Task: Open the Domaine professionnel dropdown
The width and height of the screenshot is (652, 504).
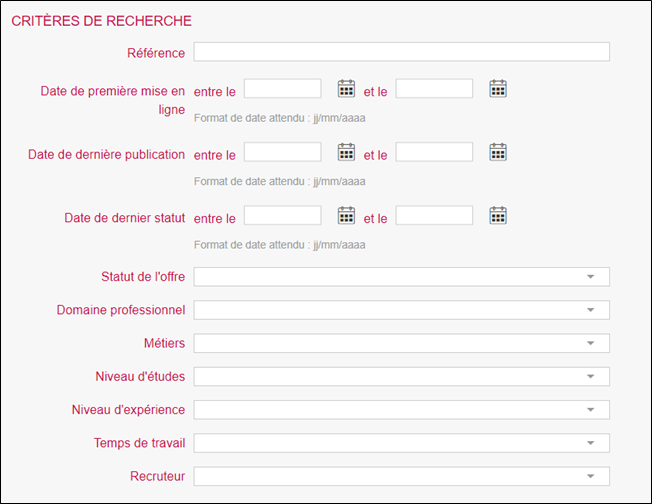Action: (401, 310)
